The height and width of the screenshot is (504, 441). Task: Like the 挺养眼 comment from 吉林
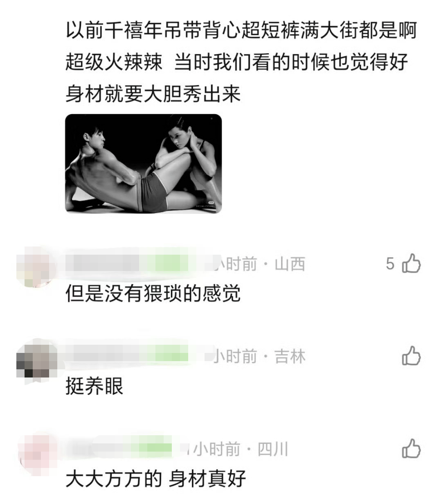click(x=411, y=355)
